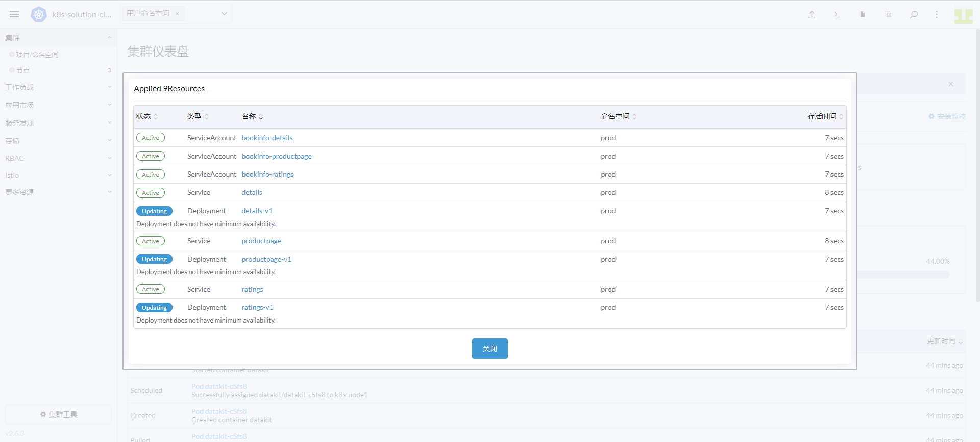This screenshot has width=980, height=442.
Task: Click the vertical page scrollbar
Action: pyautogui.click(x=977, y=166)
